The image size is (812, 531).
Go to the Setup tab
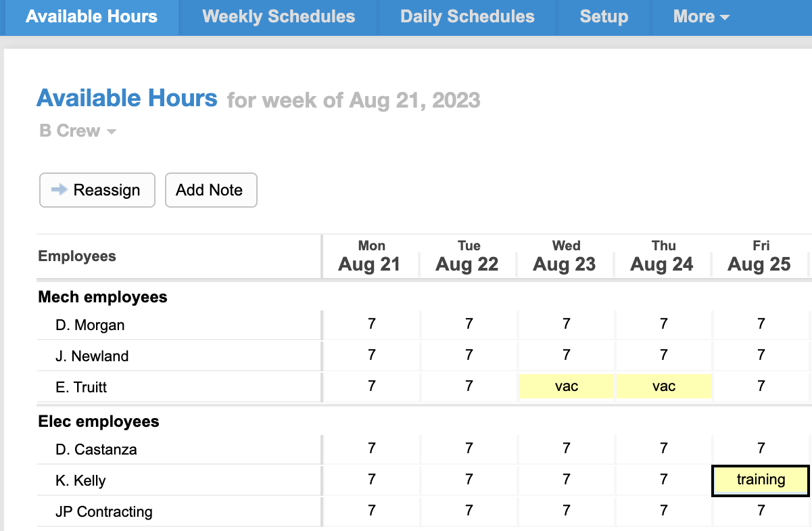click(x=604, y=17)
